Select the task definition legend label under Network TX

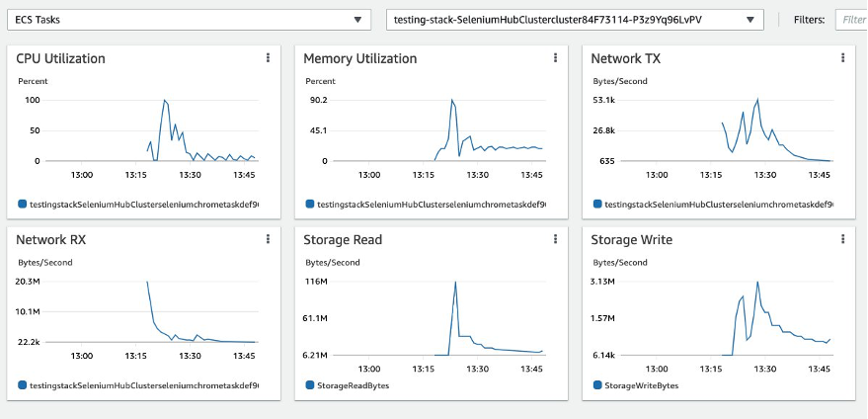pyautogui.click(x=719, y=204)
